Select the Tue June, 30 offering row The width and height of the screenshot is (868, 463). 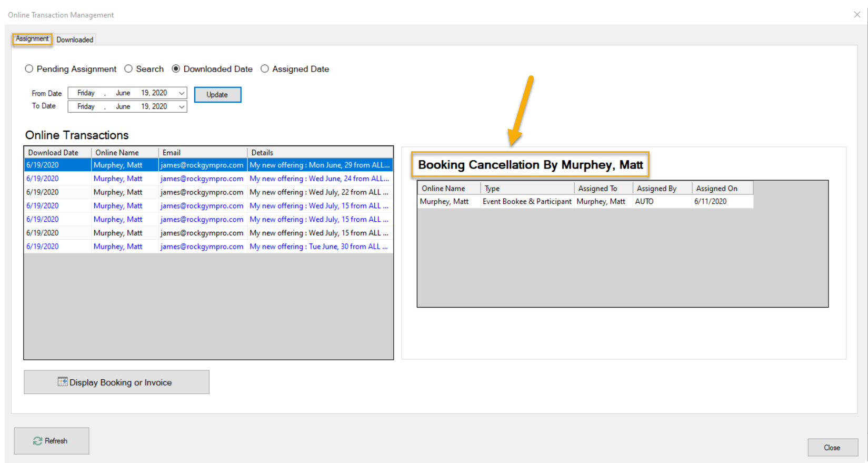point(208,247)
